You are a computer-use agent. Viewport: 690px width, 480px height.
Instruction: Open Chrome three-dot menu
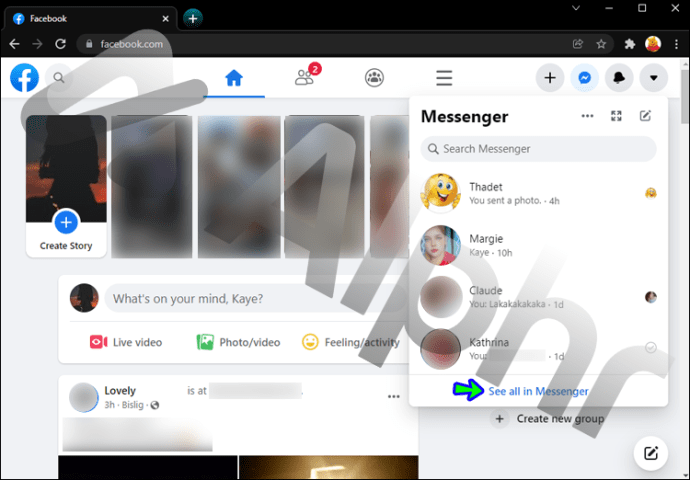click(x=676, y=44)
